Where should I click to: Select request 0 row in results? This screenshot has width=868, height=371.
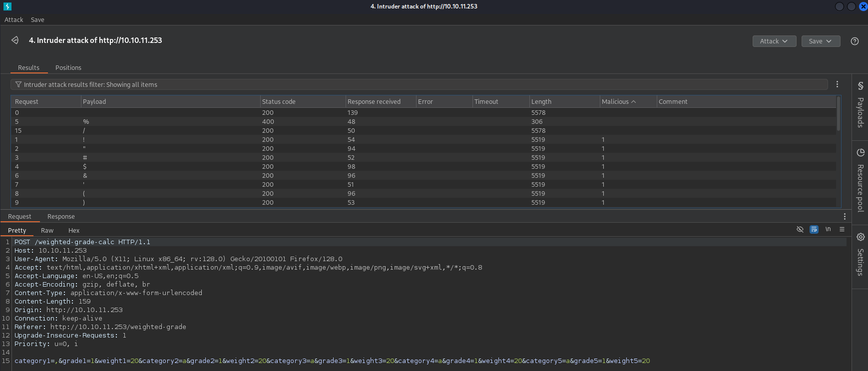pyautogui.click(x=424, y=112)
